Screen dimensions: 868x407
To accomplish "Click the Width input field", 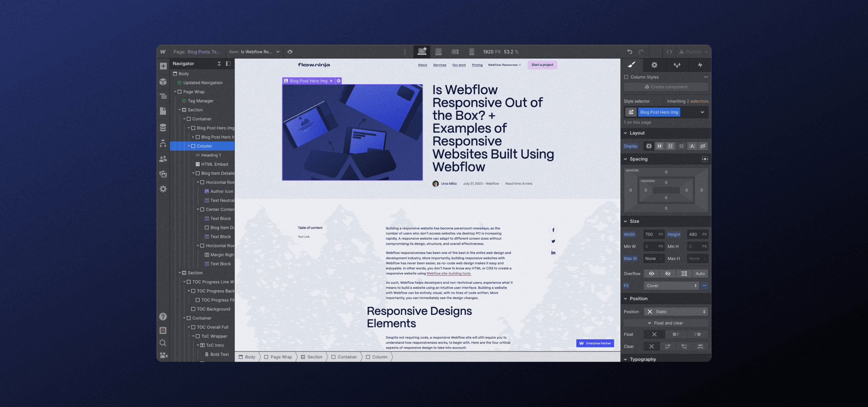I will [653, 234].
